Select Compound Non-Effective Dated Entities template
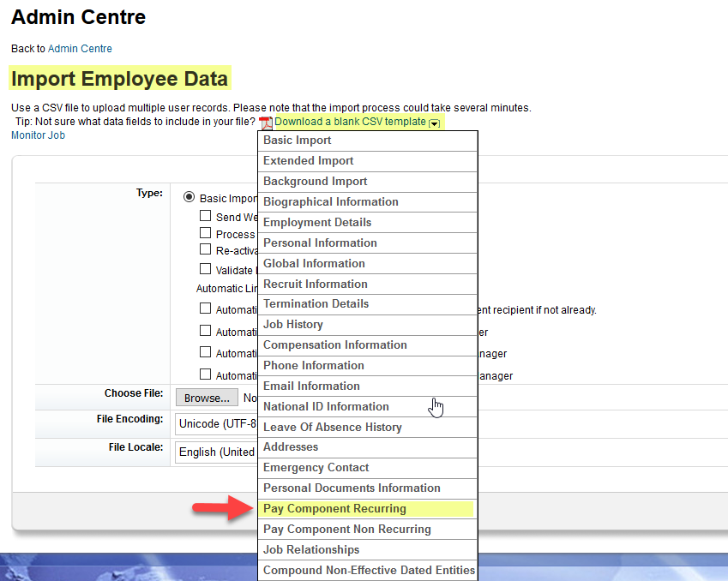728x581 pixels. pyautogui.click(x=368, y=571)
